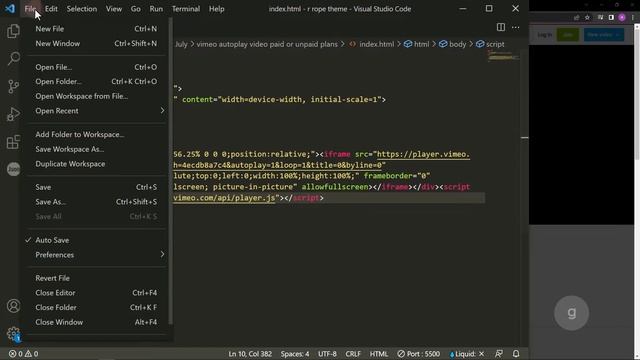Click the bookmark star in browser window
Screen dimensions: 640x360
pos(587,18)
